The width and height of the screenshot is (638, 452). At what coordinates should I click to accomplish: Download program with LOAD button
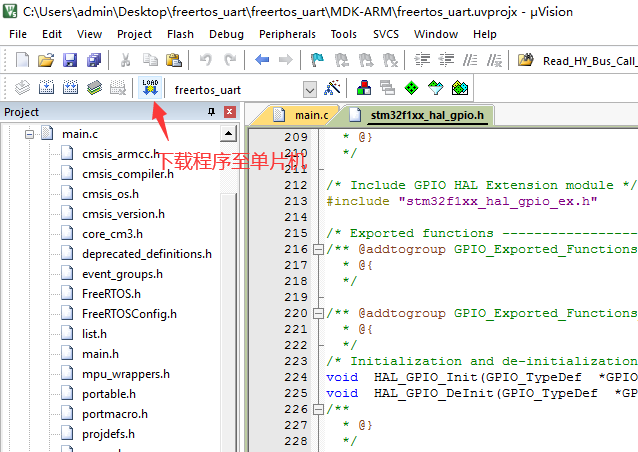click(150, 87)
